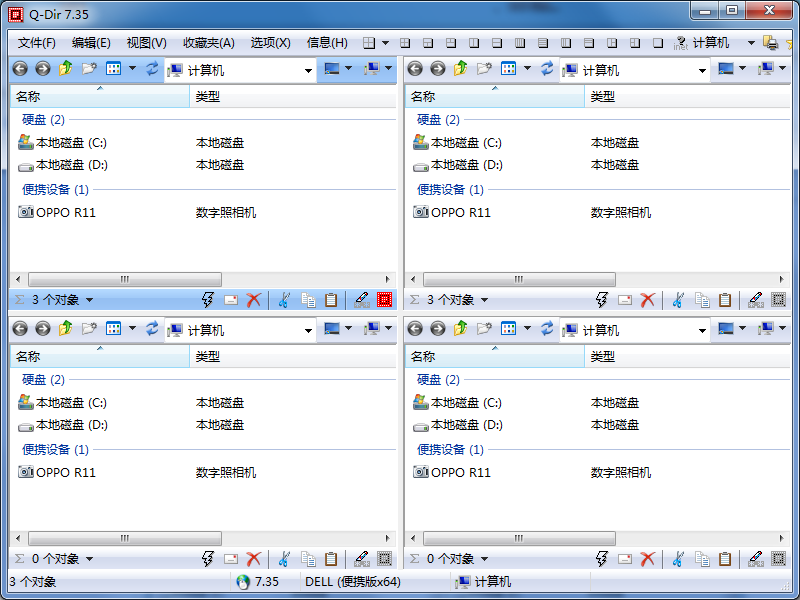
Task: Expand view mode dropdown in top-right pane
Action: click(x=527, y=69)
